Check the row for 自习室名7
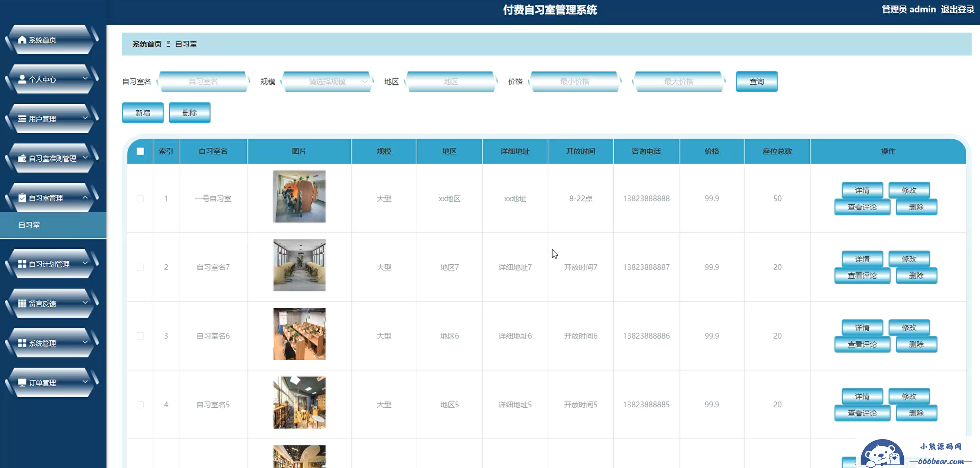The height and width of the screenshot is (468, 980). click(140, 267)
